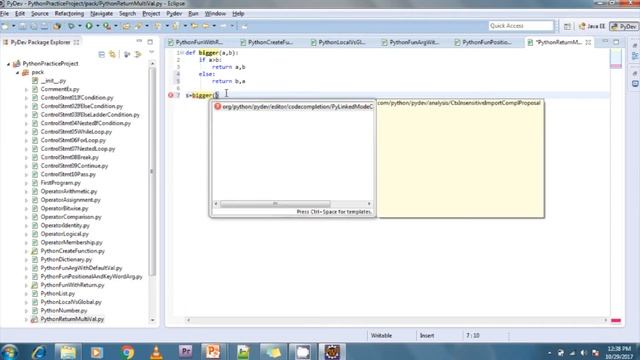Image resolution: width=640 pixels, height=360 pixels.
Task: Open the debug button dropdown arrow
Action: point(80,26)
